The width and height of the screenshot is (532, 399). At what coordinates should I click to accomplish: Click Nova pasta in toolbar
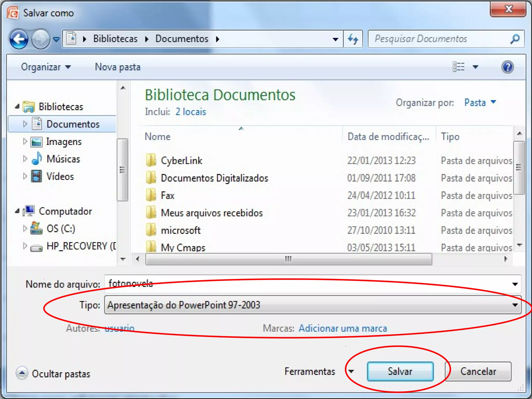pyautogui.click(x=118, y=67)
